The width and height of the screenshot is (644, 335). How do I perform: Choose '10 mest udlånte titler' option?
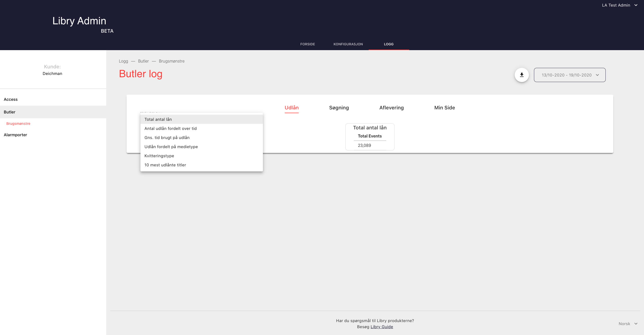(165, 165)
